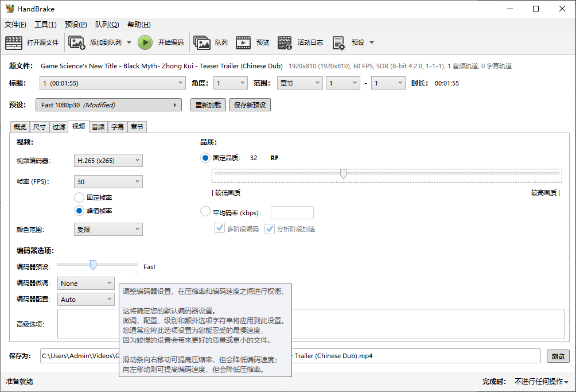Open the 工具(T) menu
The image size is (576, 392).
(x=45, y=25)
